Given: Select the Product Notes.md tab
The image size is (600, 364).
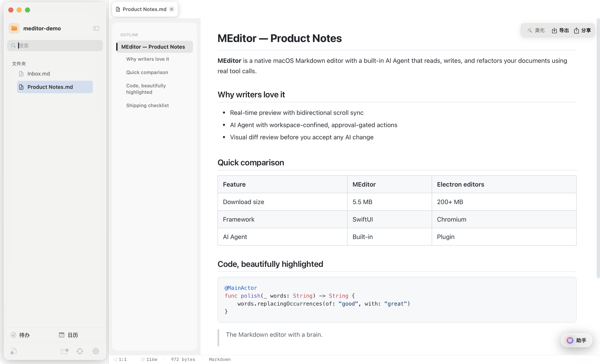Looking at the screenshot, I should [145, 9].
